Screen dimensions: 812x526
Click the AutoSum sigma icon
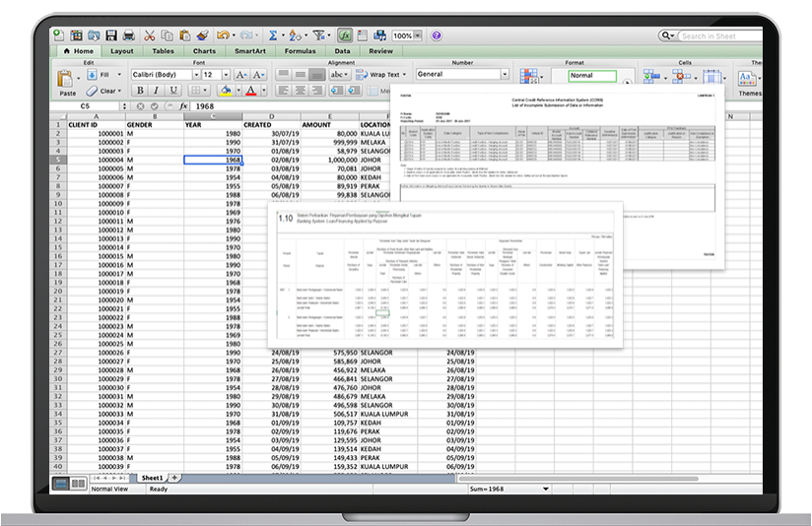(x=273, y=35)
